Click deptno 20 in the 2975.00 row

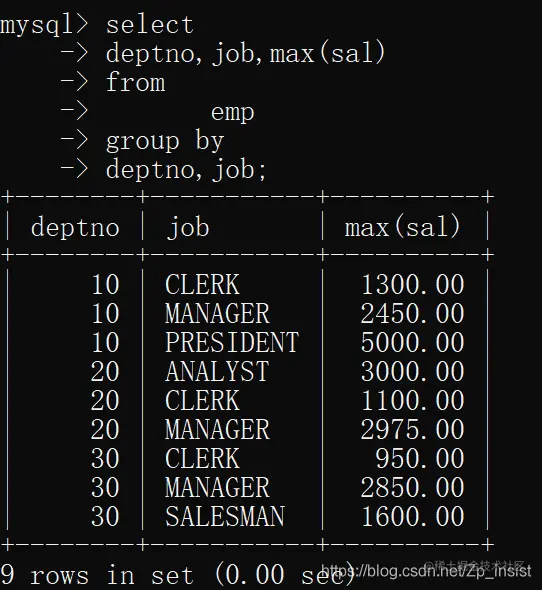105,429
